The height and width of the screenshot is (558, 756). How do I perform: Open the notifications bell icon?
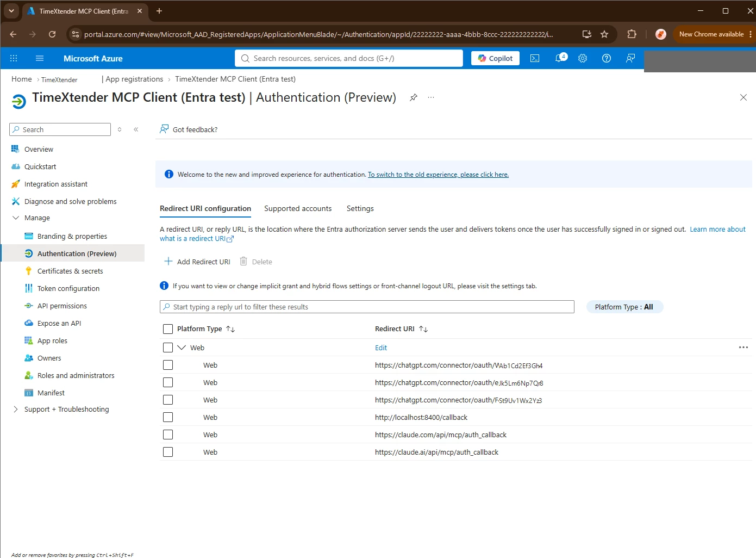[560, 58]
